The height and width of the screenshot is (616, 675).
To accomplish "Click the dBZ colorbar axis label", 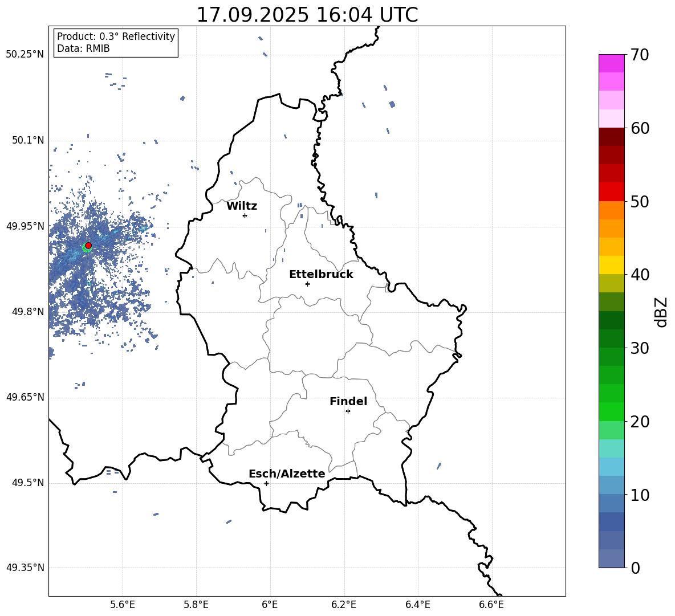I will (662, 312).
